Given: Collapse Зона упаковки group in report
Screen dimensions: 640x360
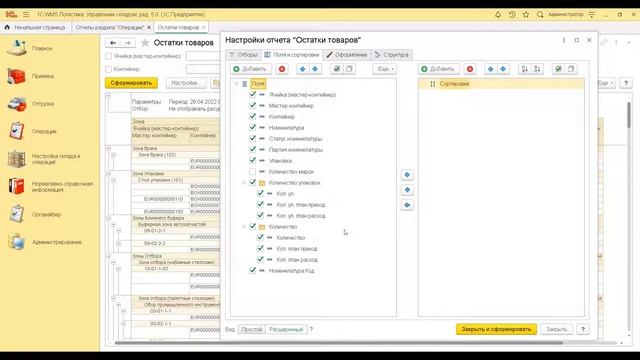Looking at the screenshot, I should click(x=108, y=173).
